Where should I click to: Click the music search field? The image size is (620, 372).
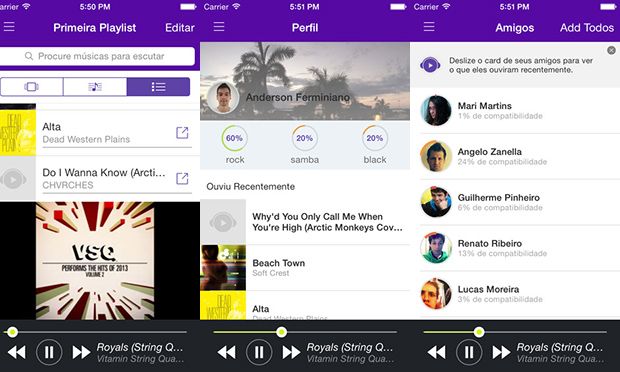tap(97, 56)
